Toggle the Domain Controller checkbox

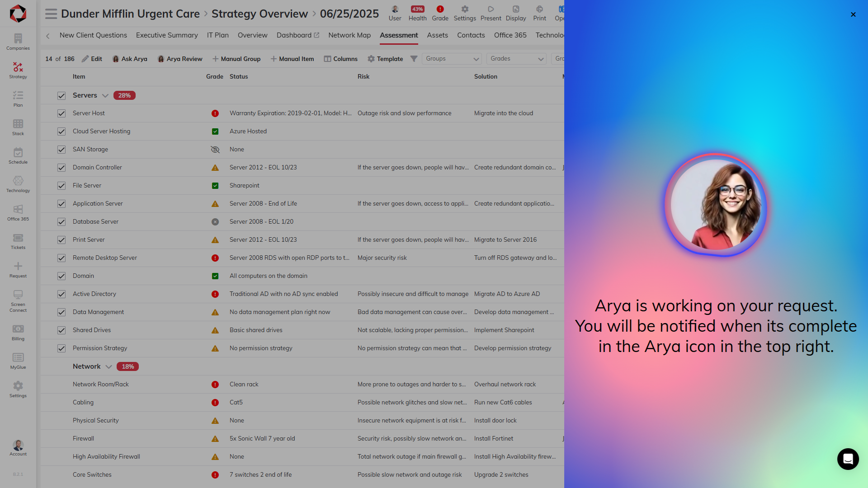pos(61,168)
